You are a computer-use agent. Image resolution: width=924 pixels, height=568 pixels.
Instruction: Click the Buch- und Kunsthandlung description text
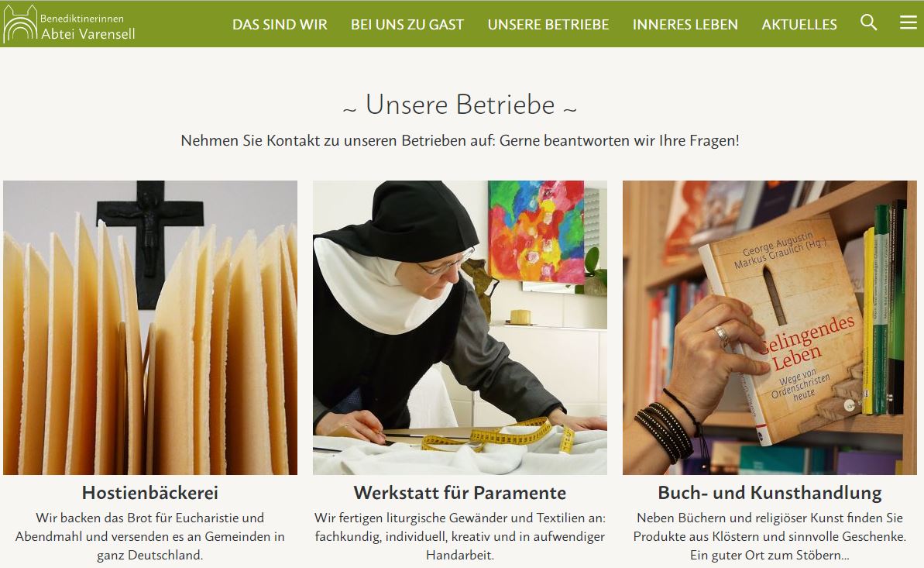point(770,536)
